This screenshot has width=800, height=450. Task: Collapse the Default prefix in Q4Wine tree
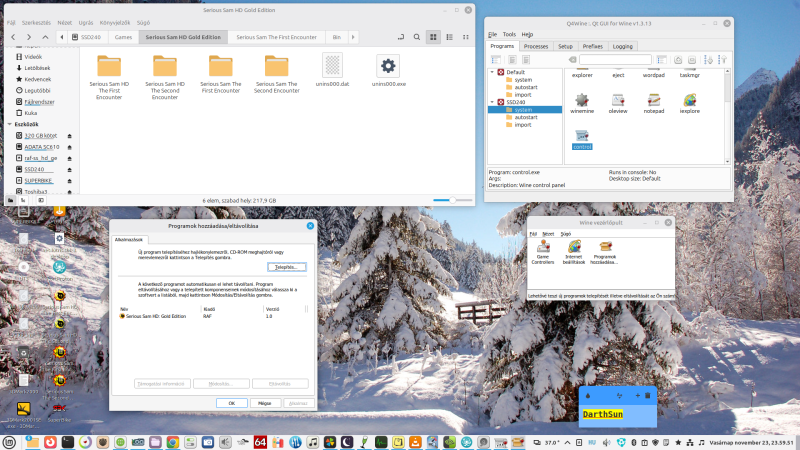point(492,72)
